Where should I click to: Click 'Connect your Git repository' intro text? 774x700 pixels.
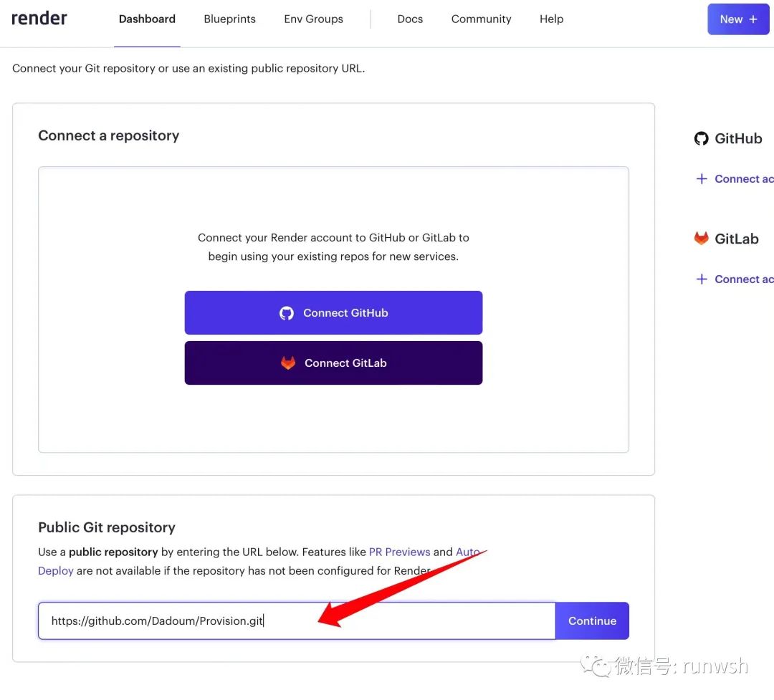[x=188, y=68]
